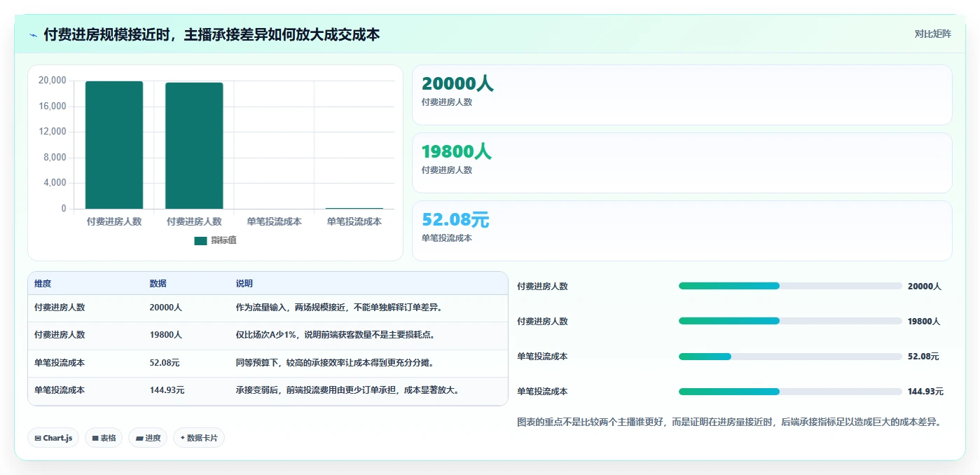Click the 维度 table column header
The height and width of the screenshot is (475, 980).
click(43, 284)
